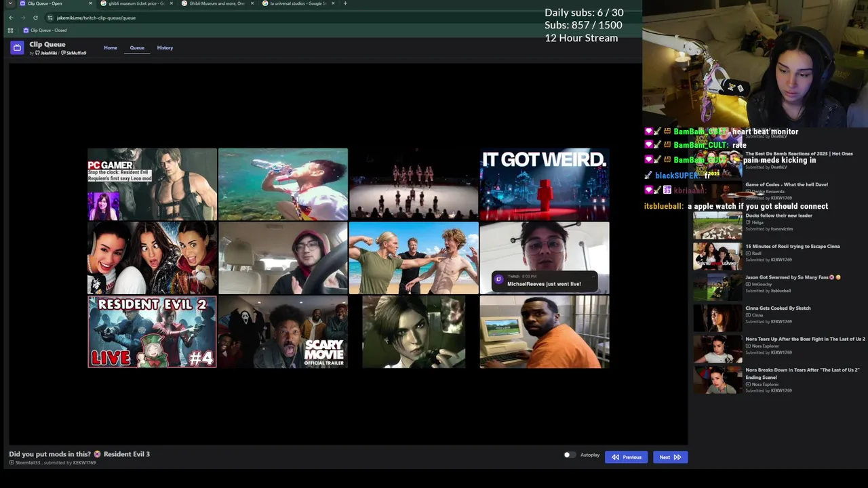The width and height of the screenshot is (868, 488).
Task: Open SirMuffin9 author link
Action: 74,53
